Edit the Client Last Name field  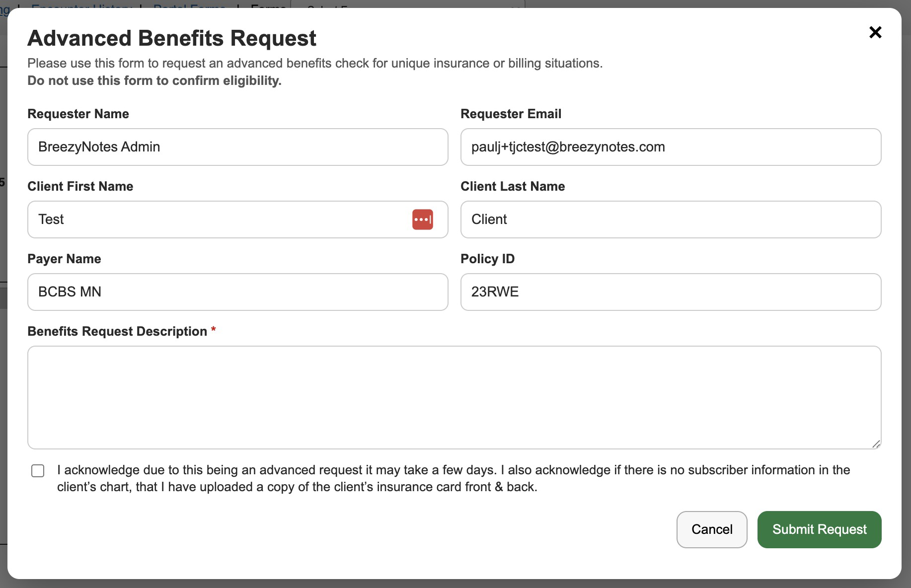click(671, 220)
